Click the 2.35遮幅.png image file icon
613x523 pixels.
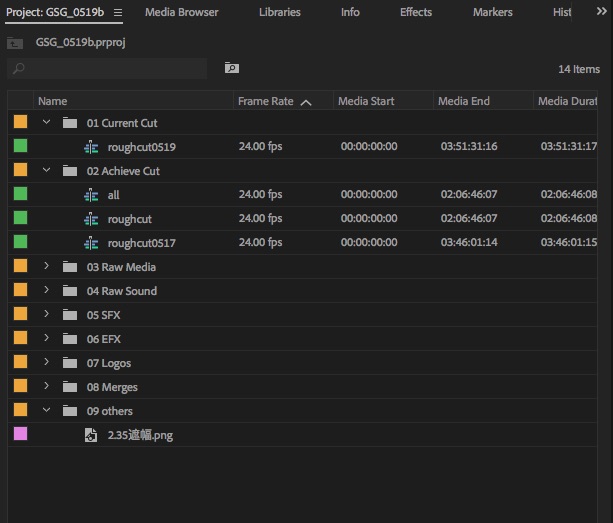(91, 435)
